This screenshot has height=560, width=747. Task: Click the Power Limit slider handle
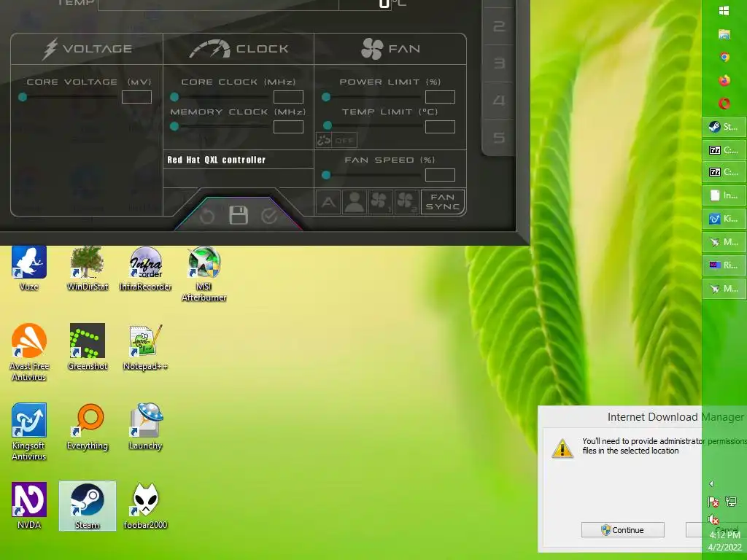coord(326,97)
